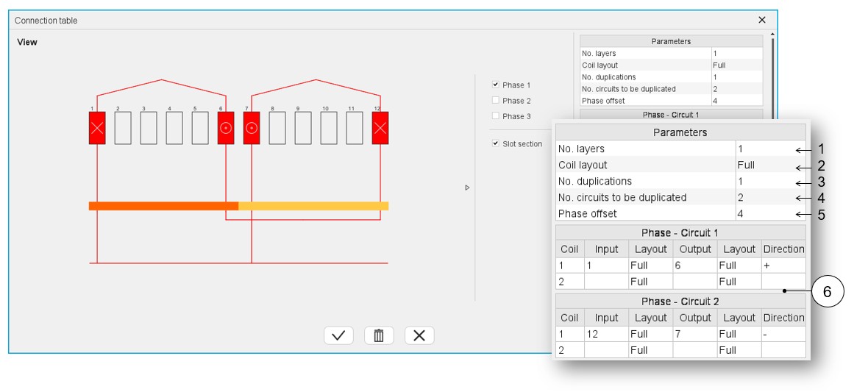
Task: Click the Phase - Circuit 2 header
Action: tap(680, 302)
